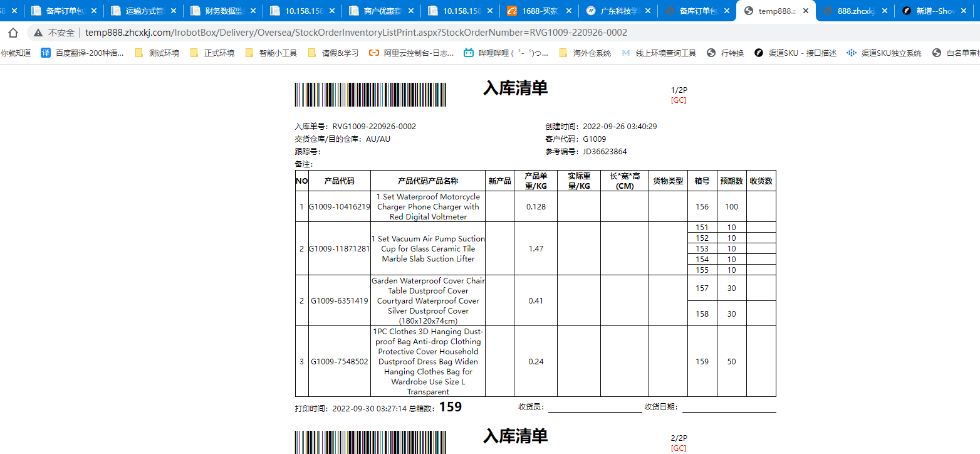Close the 财务数据监 tab
Viewport: 980px width, 454px height.
pyautogui.click(x=253, y=11)
